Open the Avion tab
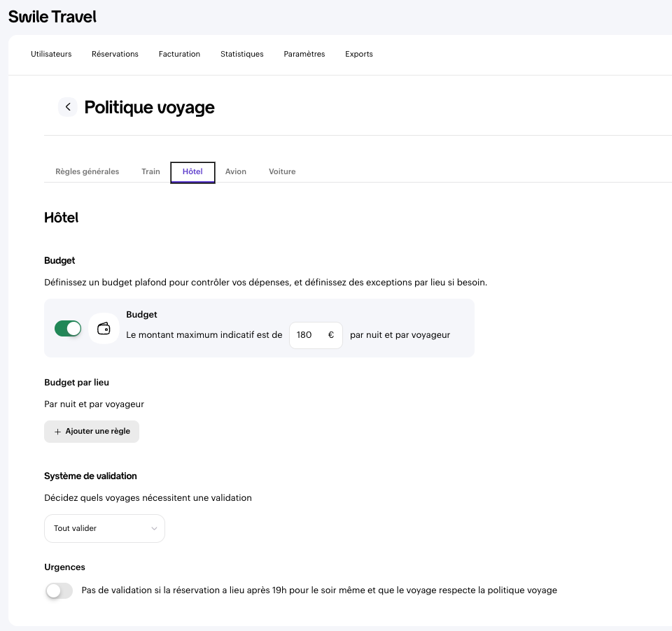This screenshot has width=672, height=631. coord(236,171)
